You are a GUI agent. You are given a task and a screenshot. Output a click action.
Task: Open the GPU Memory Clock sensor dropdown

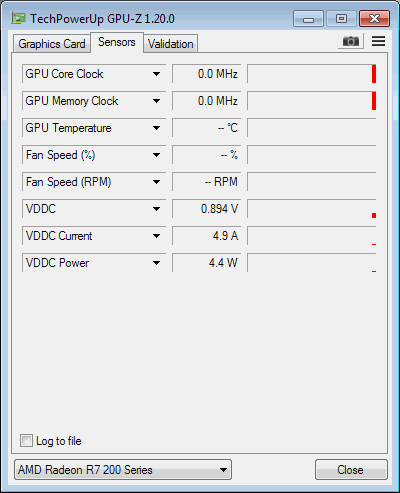pos(156,101)
